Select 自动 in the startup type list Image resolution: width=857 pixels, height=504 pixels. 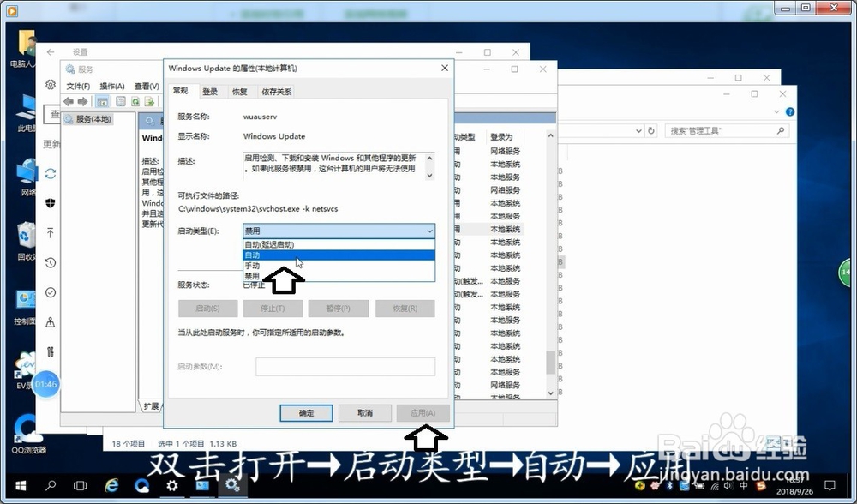[x=339, y=255]
